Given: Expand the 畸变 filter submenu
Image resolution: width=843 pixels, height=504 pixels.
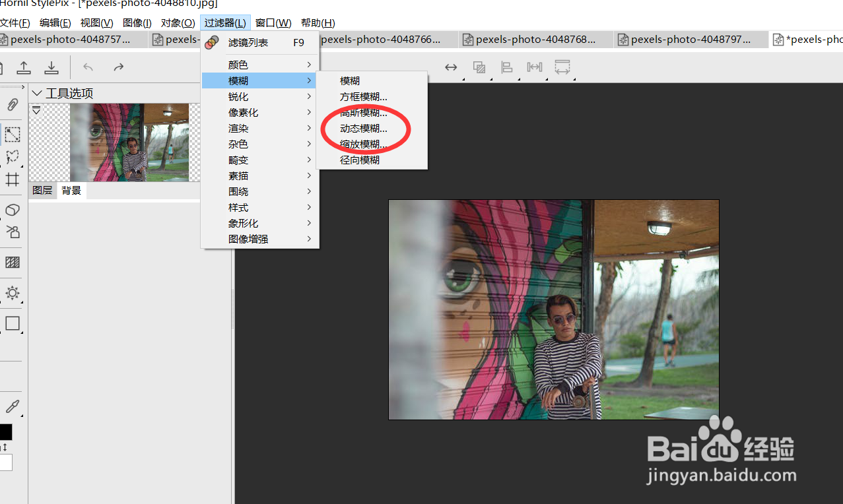Looking at the screenshot, I should click(260, 160).
